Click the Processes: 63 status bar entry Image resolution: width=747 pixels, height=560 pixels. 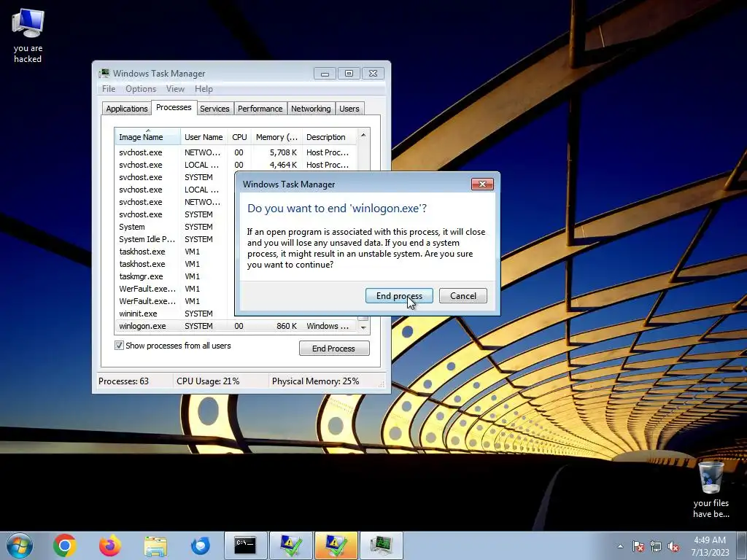(x=123, y=381)
